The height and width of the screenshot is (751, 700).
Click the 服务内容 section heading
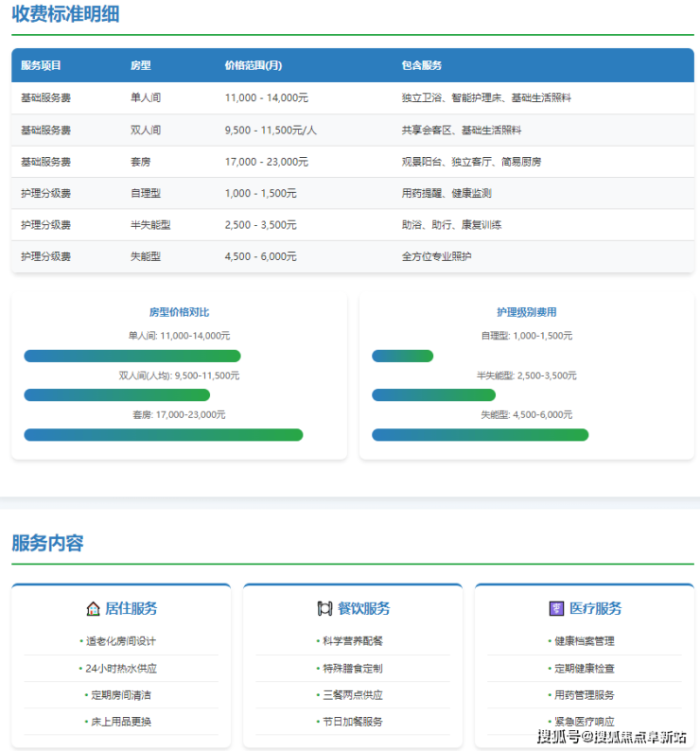pos(47,543)
